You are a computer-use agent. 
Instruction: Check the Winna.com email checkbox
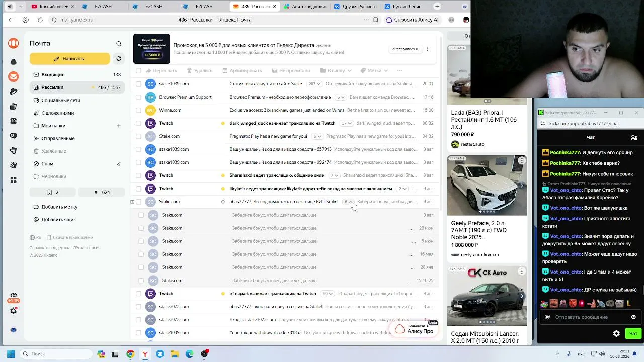click(138, 110)
